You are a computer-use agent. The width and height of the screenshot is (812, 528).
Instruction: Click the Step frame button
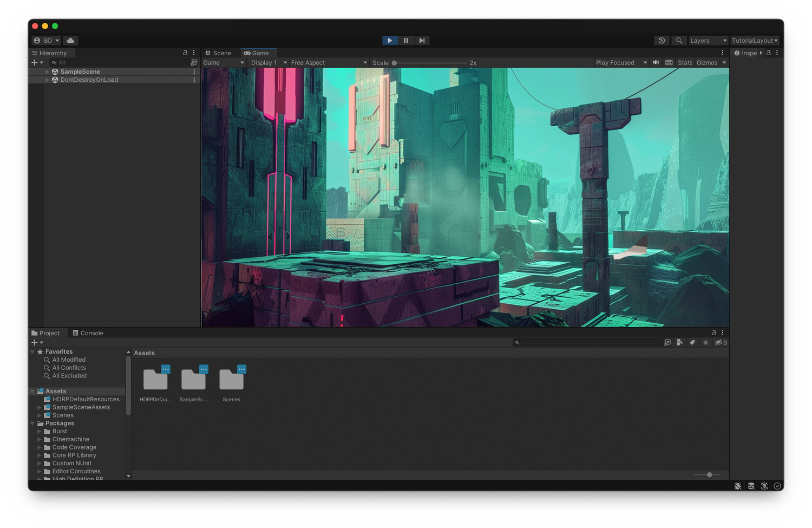(x=422, y=40)
